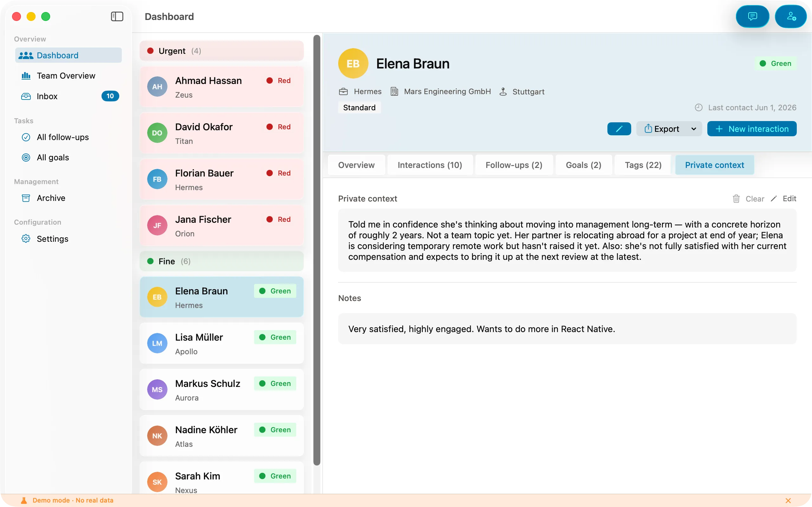Click the add person icon button
The width and height of the screenshot is (812, 507).
791,16
